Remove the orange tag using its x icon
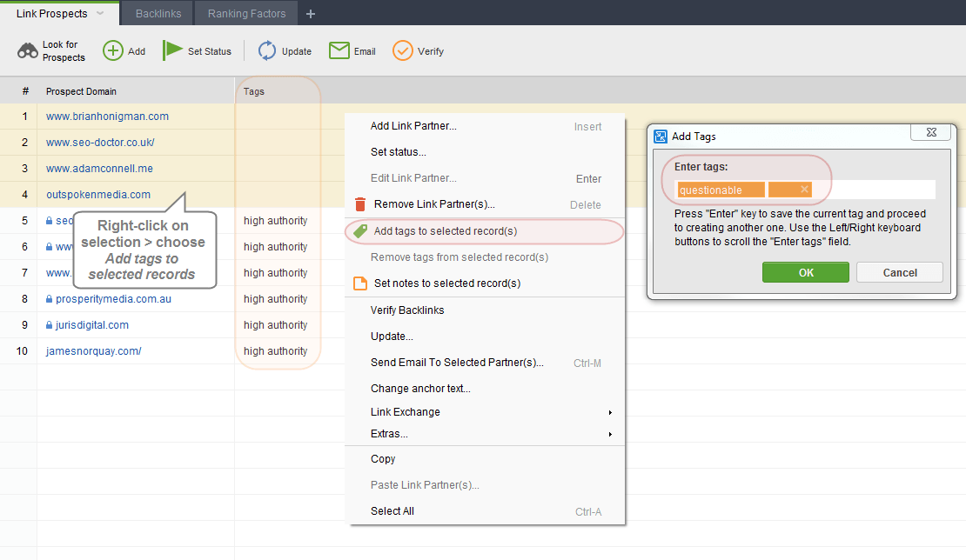 point(804,190)
